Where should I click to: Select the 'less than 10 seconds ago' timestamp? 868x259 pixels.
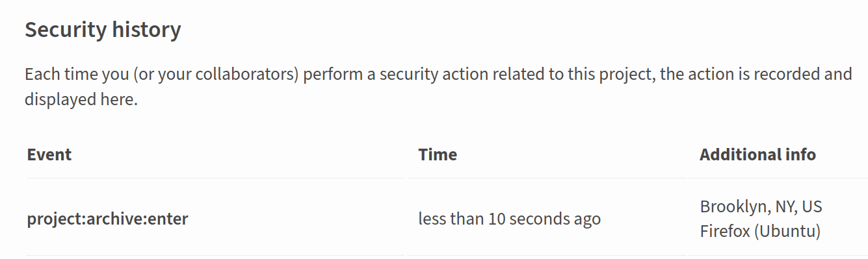pyautogui.click(x=509, y=219)
